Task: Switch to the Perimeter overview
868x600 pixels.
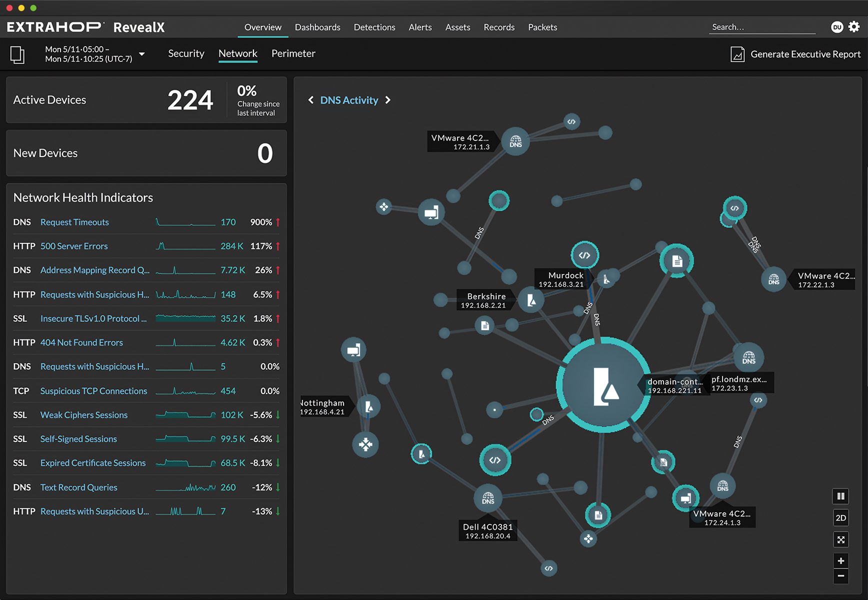Action: coord(293,53)
